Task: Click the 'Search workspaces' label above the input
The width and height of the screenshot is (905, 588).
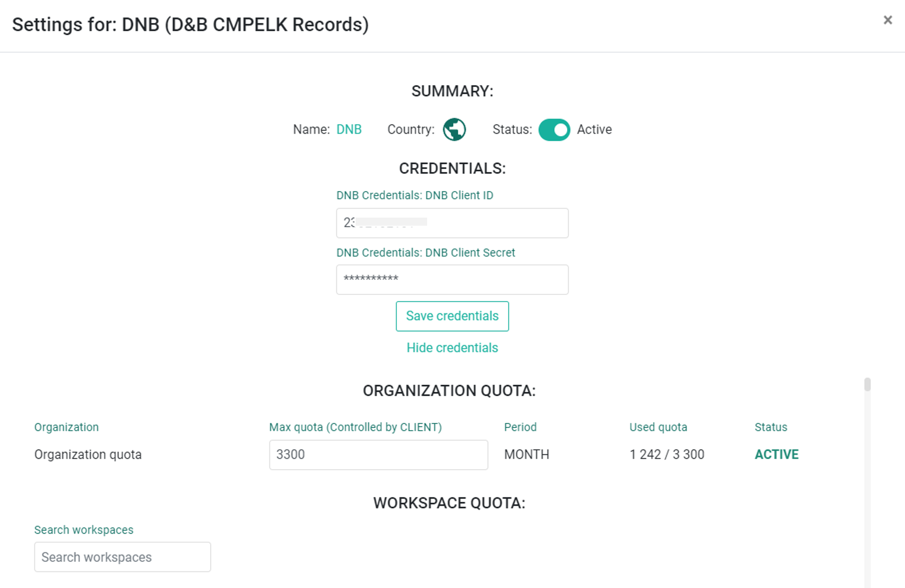Action: coord(84,530)
